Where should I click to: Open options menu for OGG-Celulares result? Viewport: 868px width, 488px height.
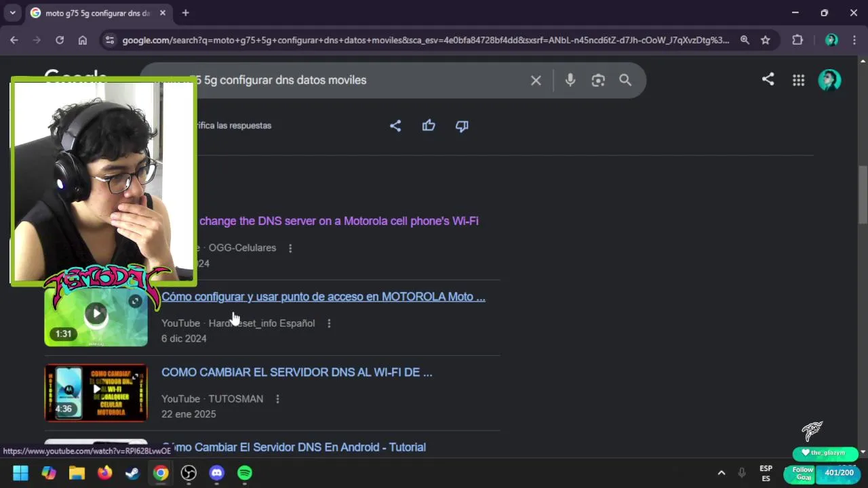[290, 248]
